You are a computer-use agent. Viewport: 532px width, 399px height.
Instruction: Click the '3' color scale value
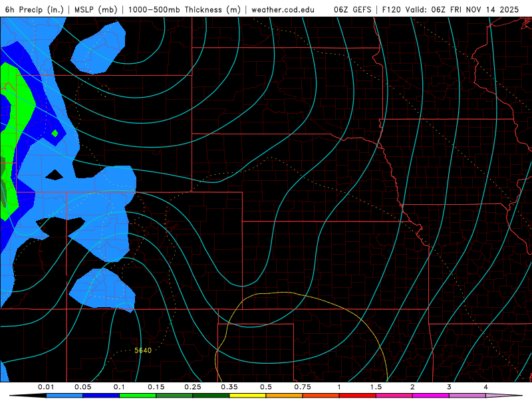450,387
